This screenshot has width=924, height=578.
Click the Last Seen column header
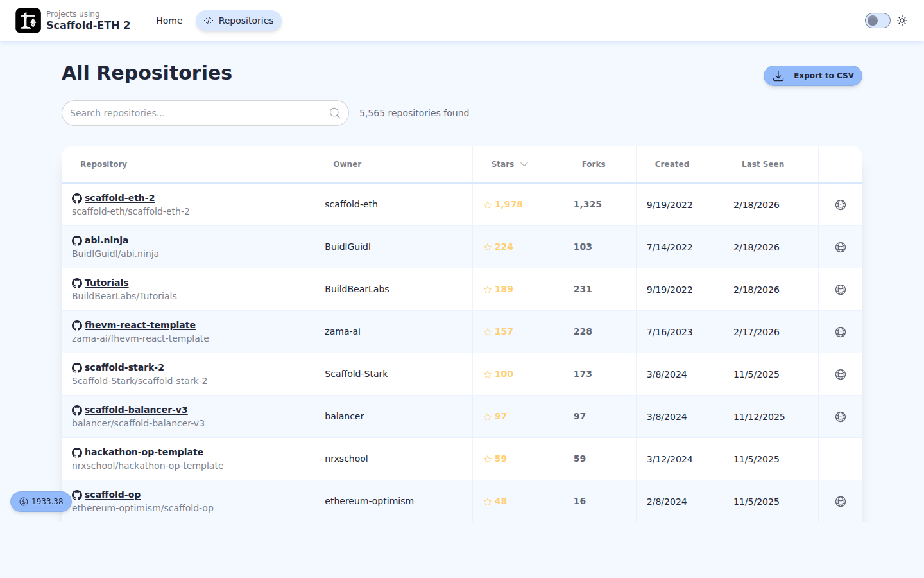[763, 164]
